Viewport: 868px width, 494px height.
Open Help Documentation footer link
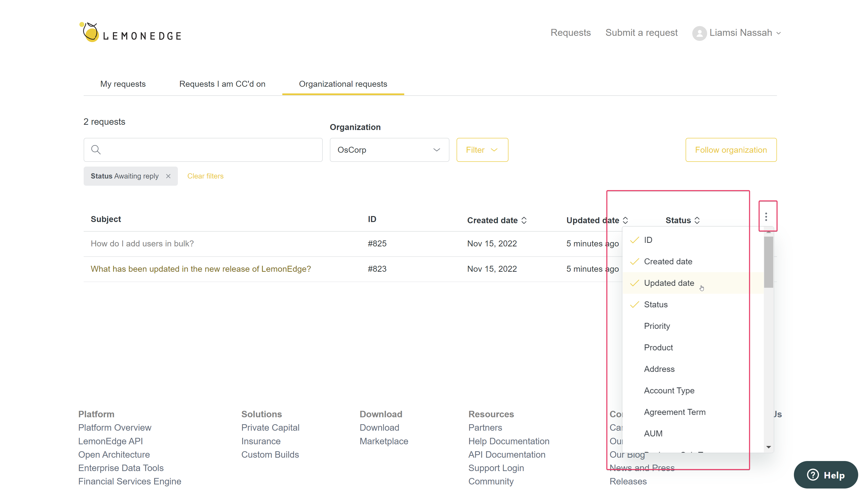(x=509, y=441)
